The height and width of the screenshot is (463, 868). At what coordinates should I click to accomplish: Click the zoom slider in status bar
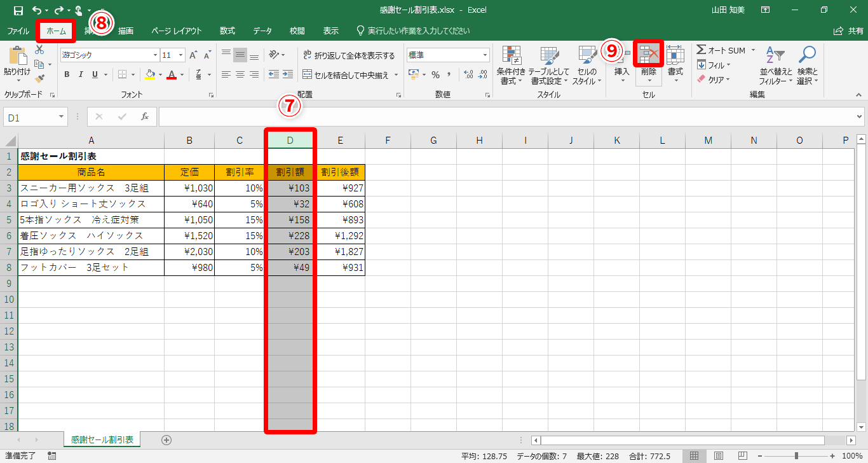pos(796,455)
